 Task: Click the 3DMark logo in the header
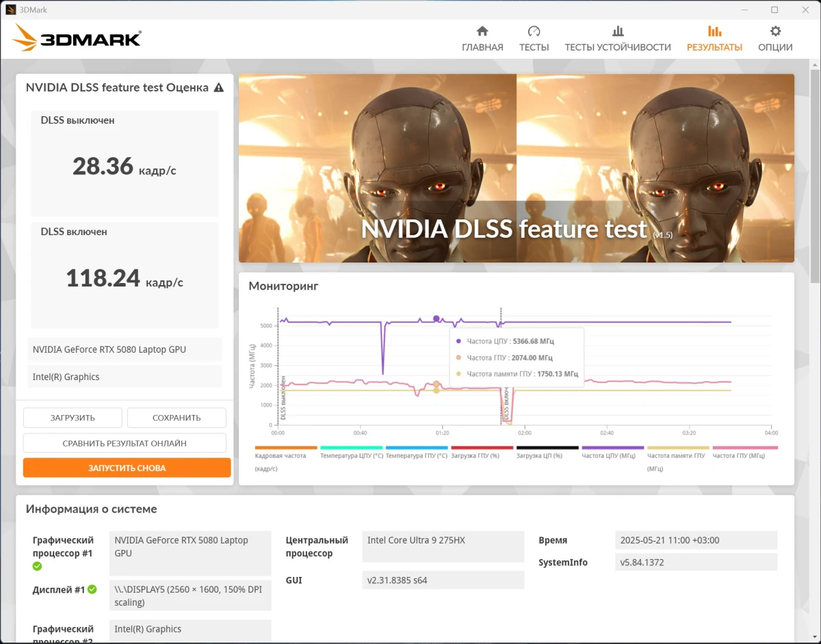tap(77, 38)
